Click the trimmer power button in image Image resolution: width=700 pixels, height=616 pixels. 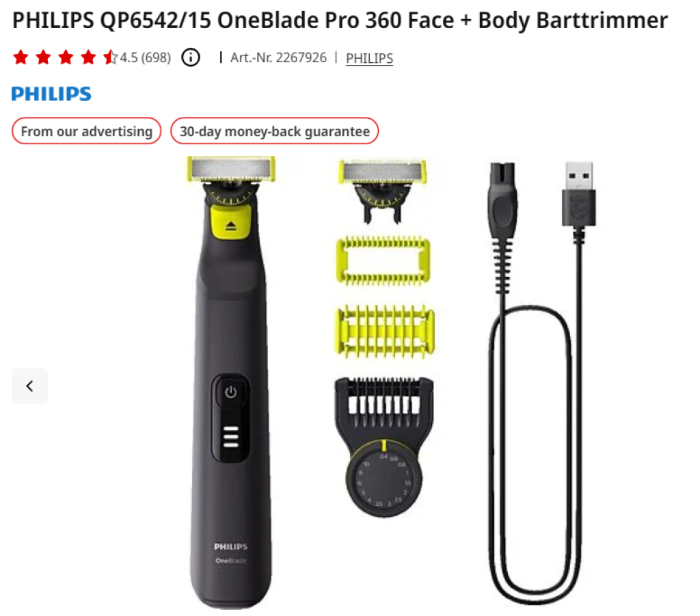[x=231, y=392]
